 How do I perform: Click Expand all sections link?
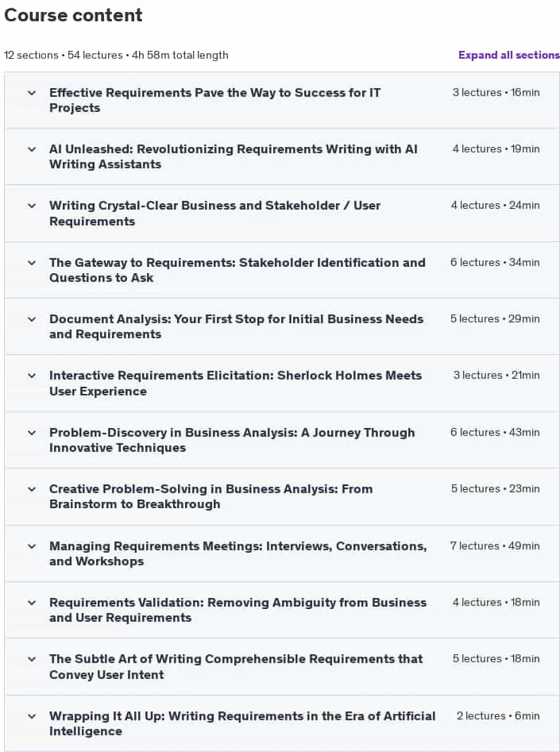click(508, 55)
